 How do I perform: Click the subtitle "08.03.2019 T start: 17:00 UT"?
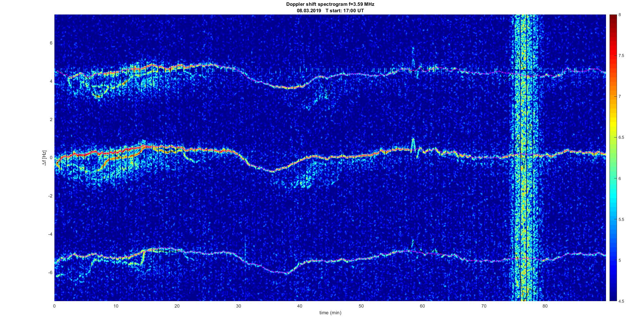point(330,10)
